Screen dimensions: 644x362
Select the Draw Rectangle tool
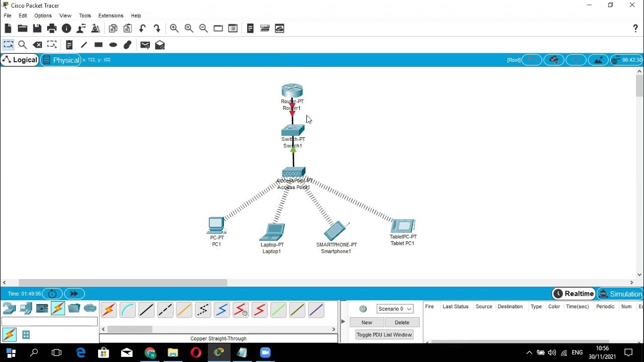coord(99,45)
